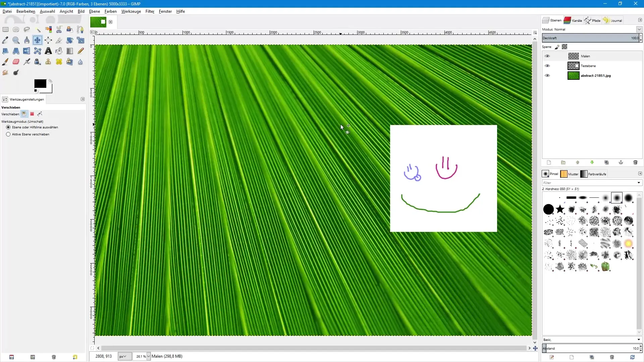644x362 pixels.
Task: Open the zoom percentage dropdown
Action: pos(149,356)
